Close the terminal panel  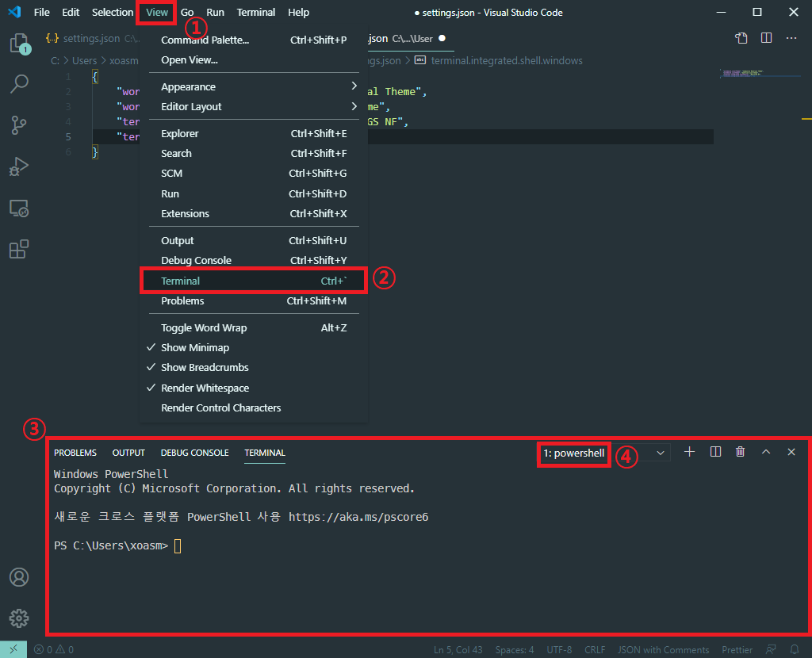tap(791, 452)
